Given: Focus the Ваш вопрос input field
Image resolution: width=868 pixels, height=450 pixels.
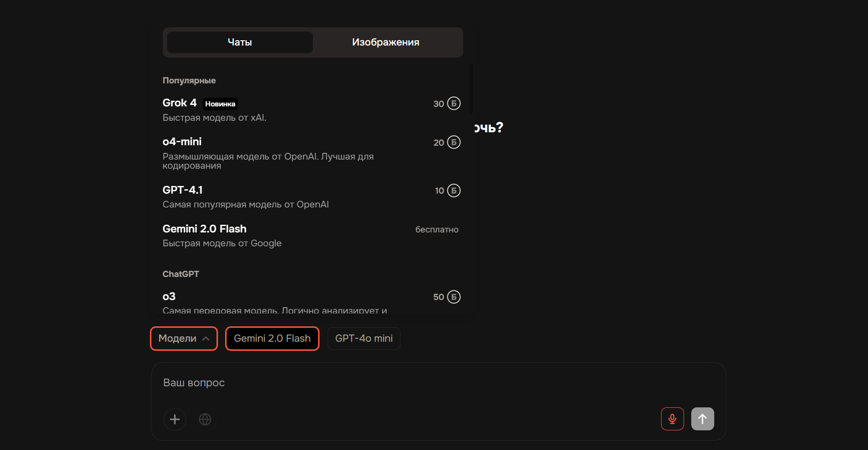Looking at the screenshot, I should pos(438,382).
